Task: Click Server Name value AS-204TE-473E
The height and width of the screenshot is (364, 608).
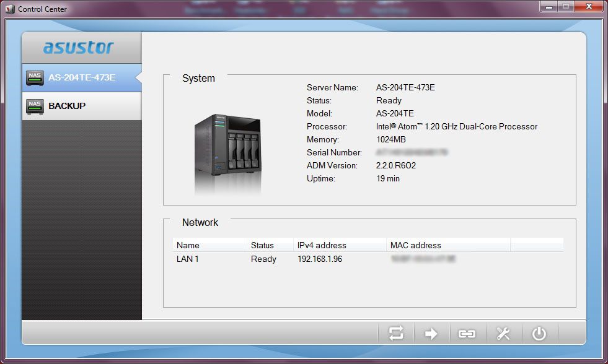Action: tap(405, 87)
